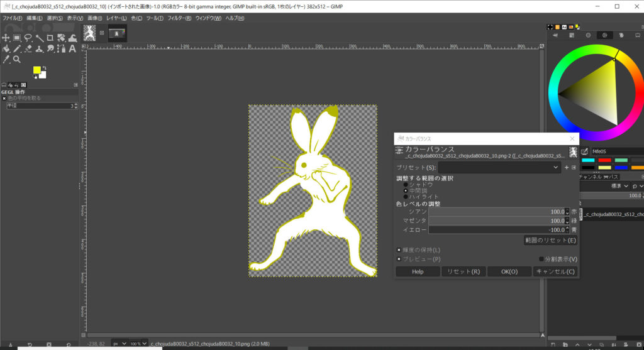Open the File menu (ファイル)
Screen dimensions: 644x350
pyautogui.click(x=13, y=18)
